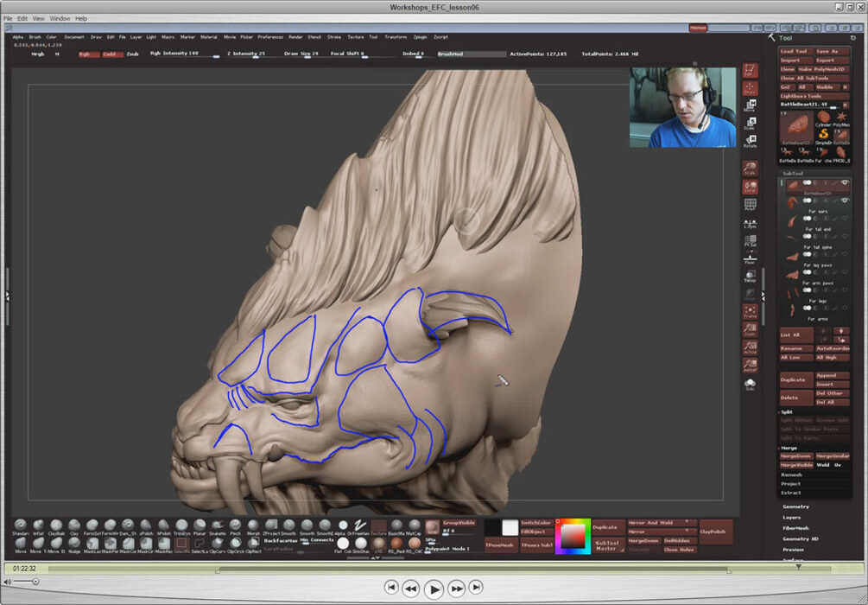
Task: Open the Layers section in Tool panel
Action: point(792,518)
